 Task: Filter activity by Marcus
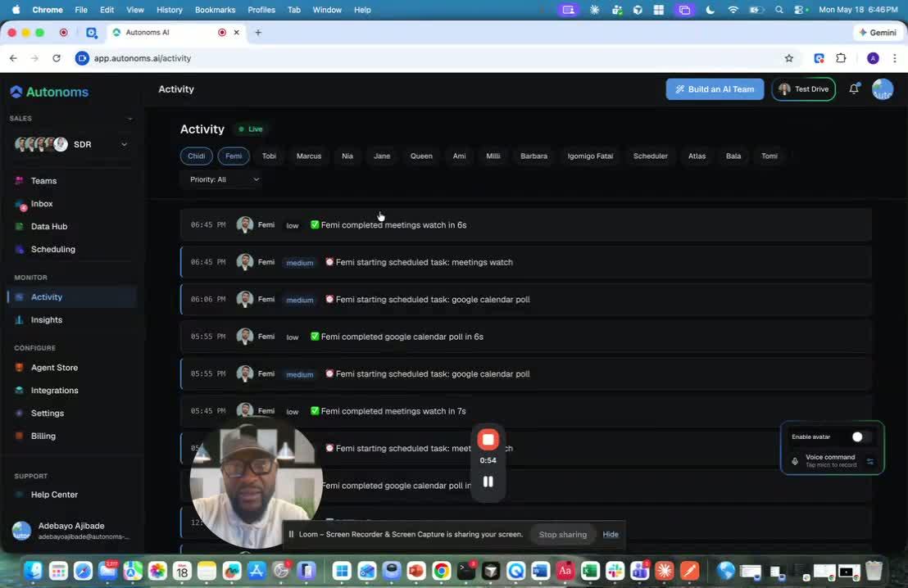[x=309, y=156]
